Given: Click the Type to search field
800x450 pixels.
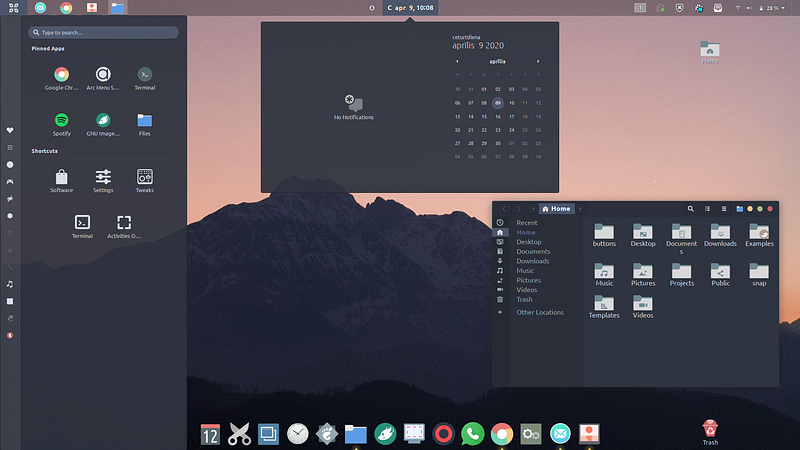Looking at the screenshot, I should 105,32.
